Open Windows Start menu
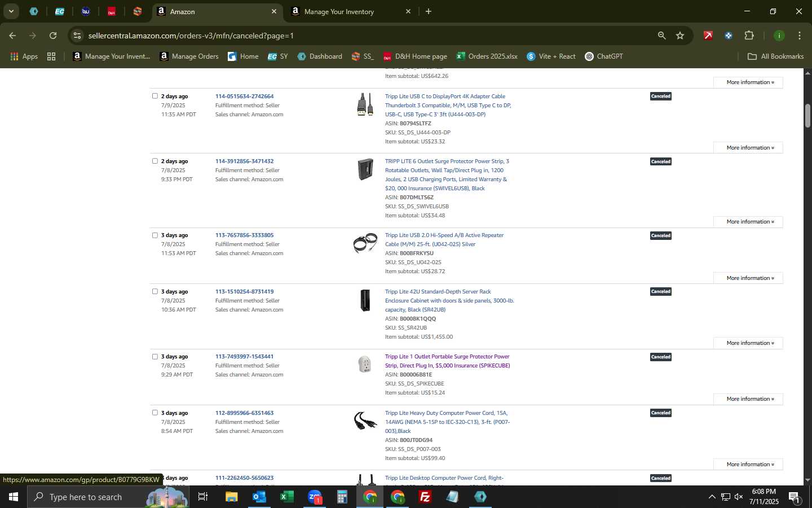The width and height of the screenshot is (812, 508). pos(14,497)
